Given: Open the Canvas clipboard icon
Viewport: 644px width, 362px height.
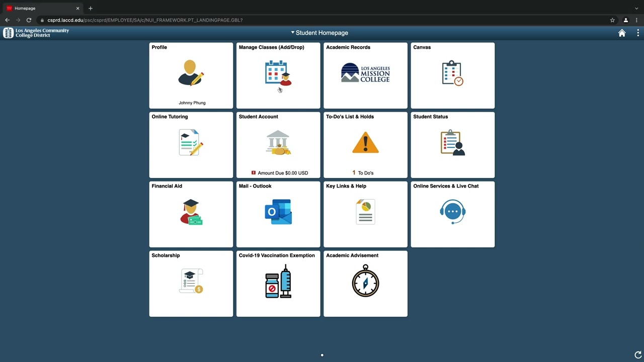Looking at the screenshot, I should [453, 73].
